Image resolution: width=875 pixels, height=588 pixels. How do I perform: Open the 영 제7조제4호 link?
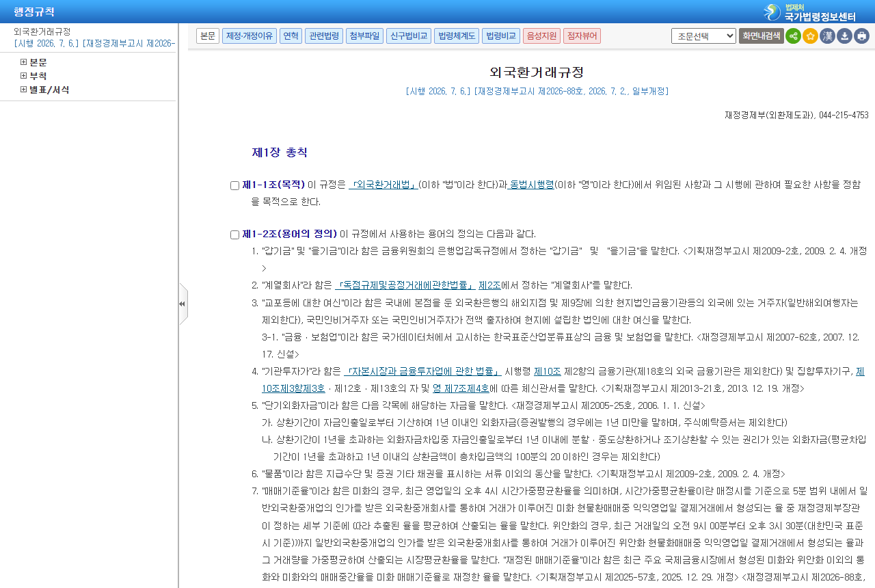[x=461, y=388]
